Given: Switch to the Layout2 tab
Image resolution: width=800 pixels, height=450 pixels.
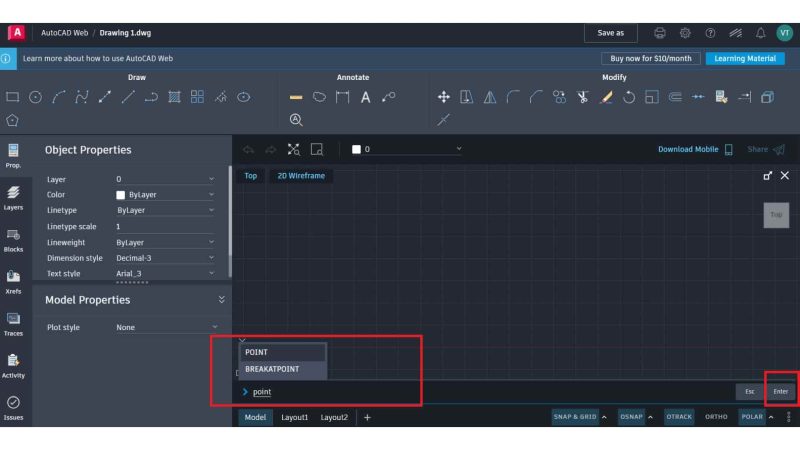Looking at the screenshot, I should [x=334, y=417].
